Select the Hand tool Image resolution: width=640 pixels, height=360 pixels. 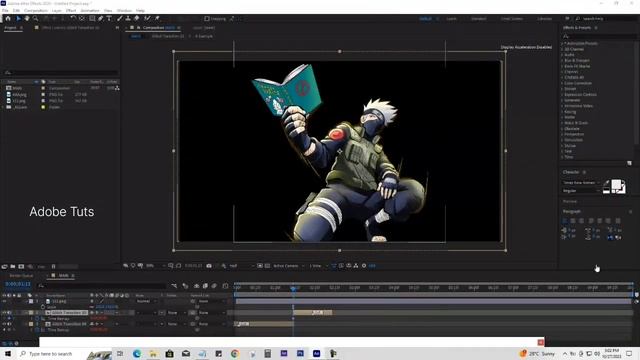27,18
